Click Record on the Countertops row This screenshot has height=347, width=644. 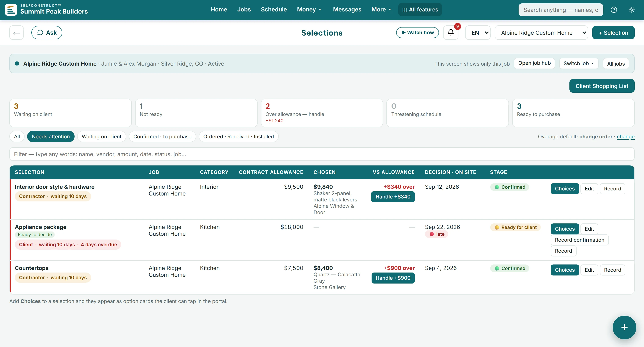[x=612, y=270]
